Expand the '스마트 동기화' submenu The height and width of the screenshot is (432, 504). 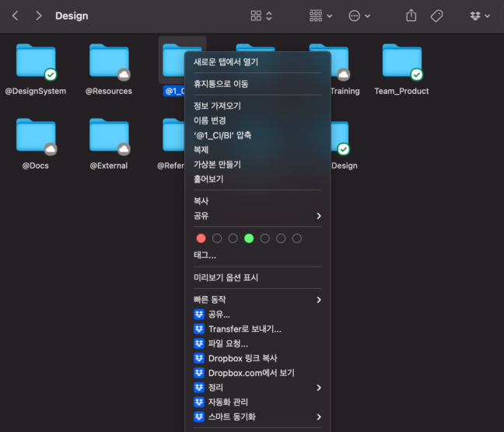tap(257, 416)
